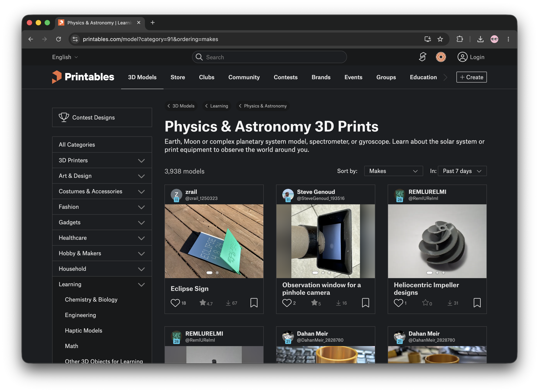This screenshot has width=539, height=392.
Task: Click the search magnifier icon
Action: click(x=199, y=57)
